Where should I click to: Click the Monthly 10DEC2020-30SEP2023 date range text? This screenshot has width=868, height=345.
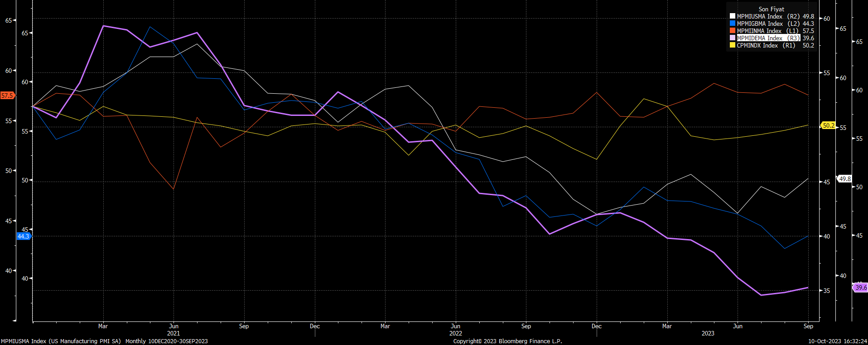tap(167, 341)
